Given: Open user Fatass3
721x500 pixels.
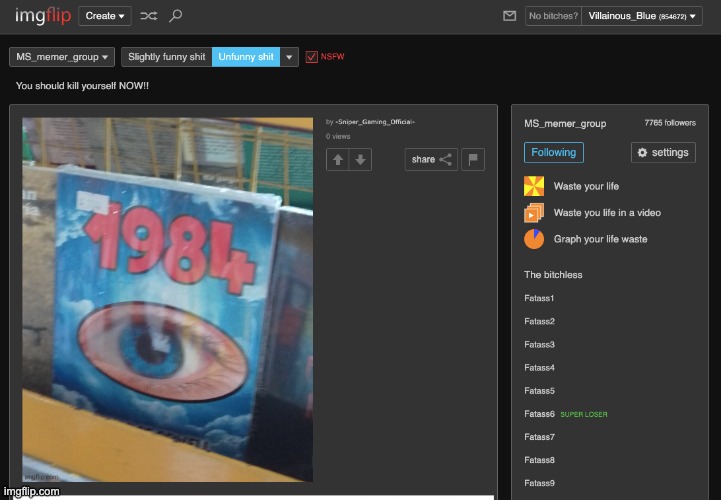Looking at the screenshot, I should pos(539,345).
